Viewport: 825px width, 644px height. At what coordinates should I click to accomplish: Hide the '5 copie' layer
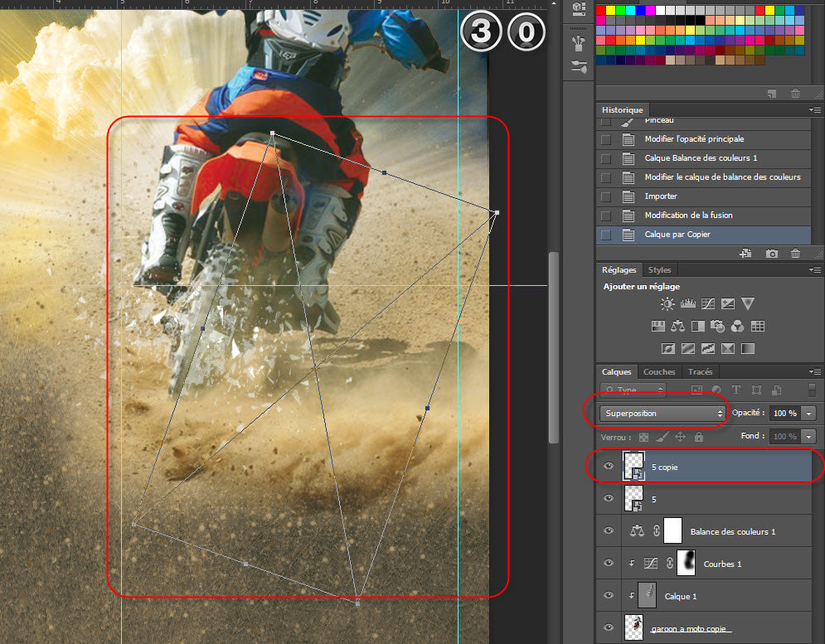609,467
